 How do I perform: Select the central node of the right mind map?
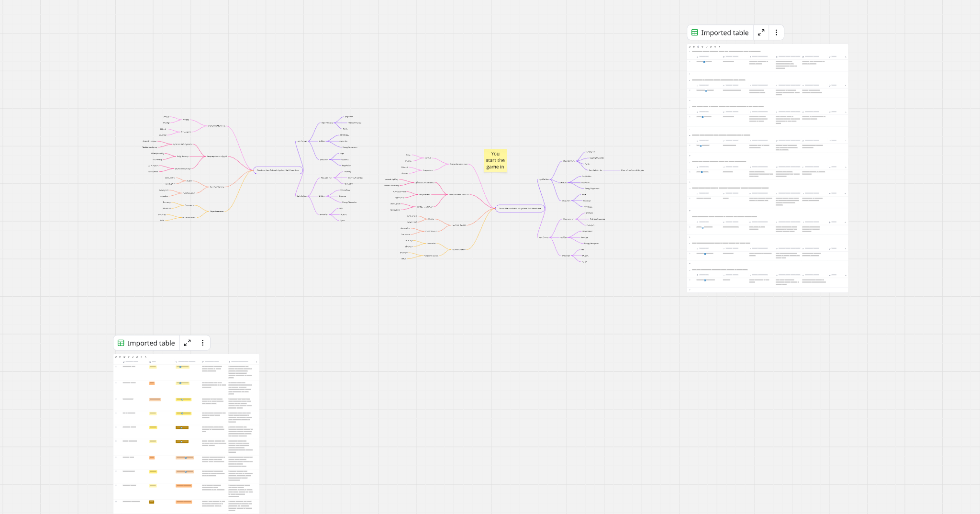520,208
